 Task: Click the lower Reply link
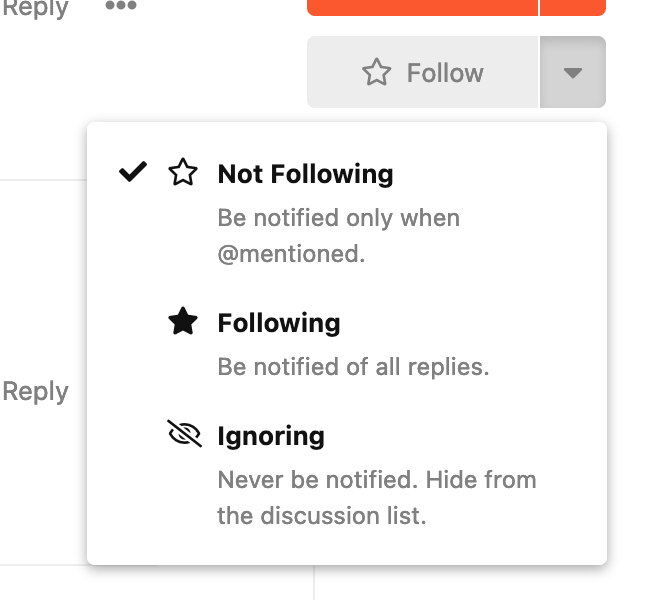[35, 391]
